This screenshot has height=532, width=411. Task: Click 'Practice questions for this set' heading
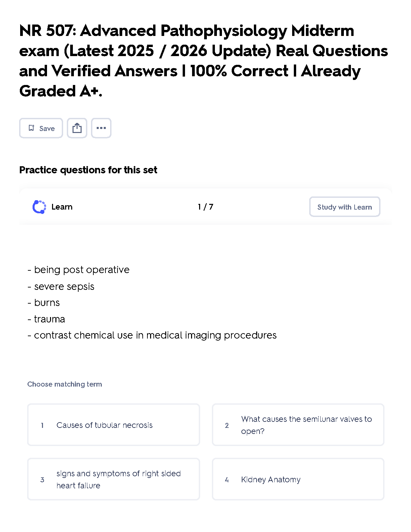88,170
